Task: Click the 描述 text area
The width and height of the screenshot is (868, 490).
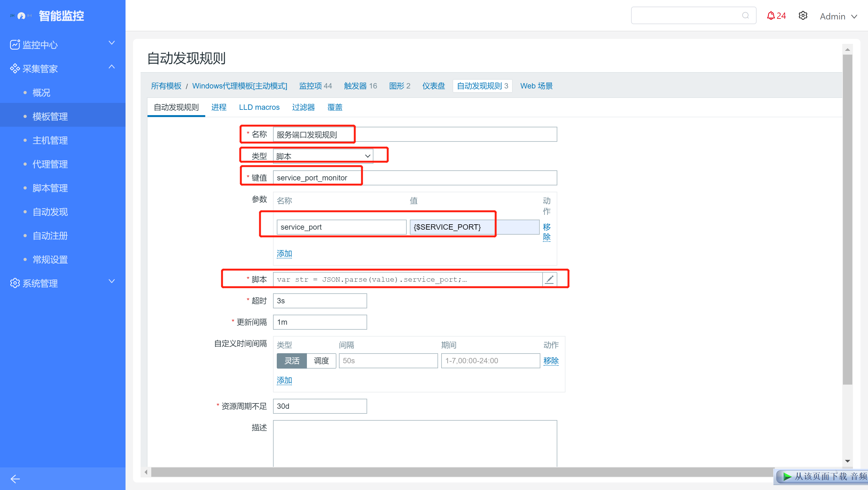Action: coord(415,444)
